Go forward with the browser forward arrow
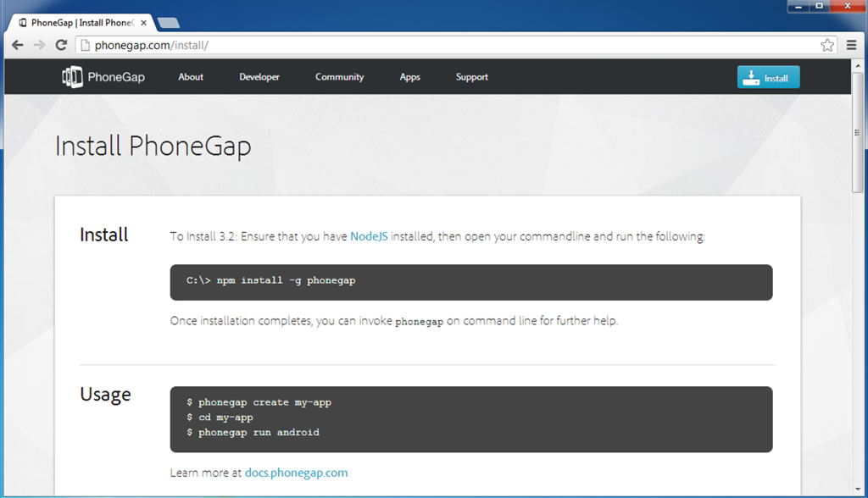868x498 pixels. (x=39, y=46)
